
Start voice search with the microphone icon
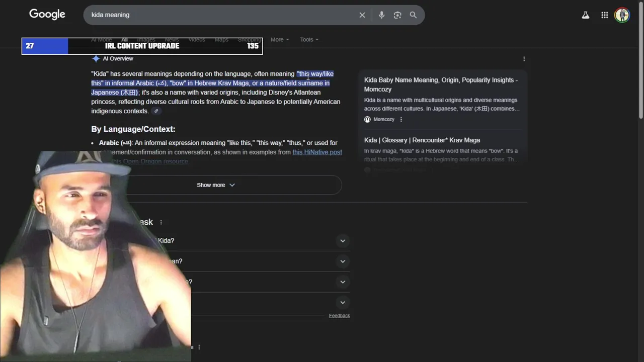tap(382, 15)
